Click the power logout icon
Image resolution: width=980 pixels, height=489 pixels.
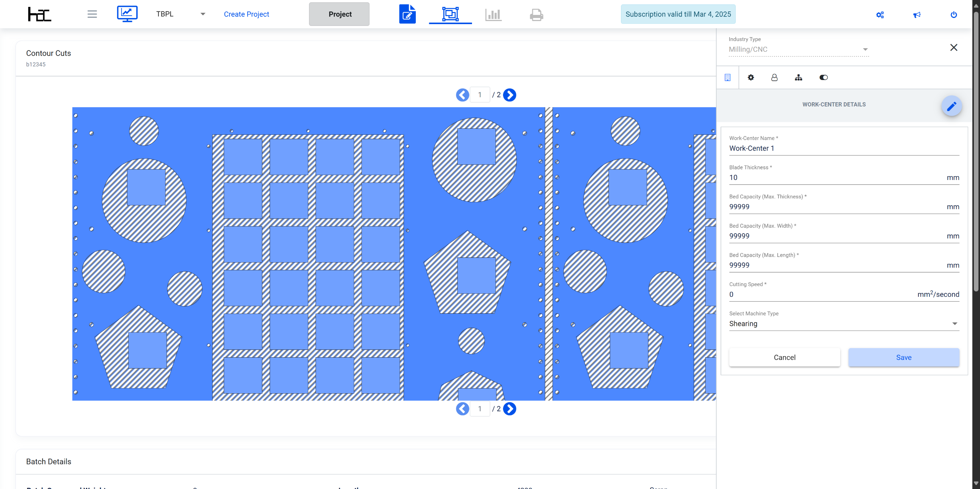954,15
